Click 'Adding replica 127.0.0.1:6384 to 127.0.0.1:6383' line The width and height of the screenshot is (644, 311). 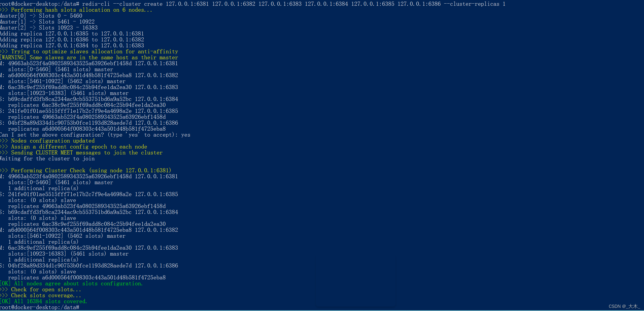72,45
